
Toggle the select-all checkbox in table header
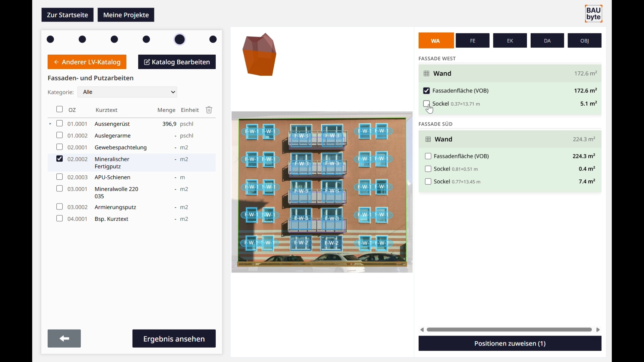pyautogui.click(x=60, y=110)
